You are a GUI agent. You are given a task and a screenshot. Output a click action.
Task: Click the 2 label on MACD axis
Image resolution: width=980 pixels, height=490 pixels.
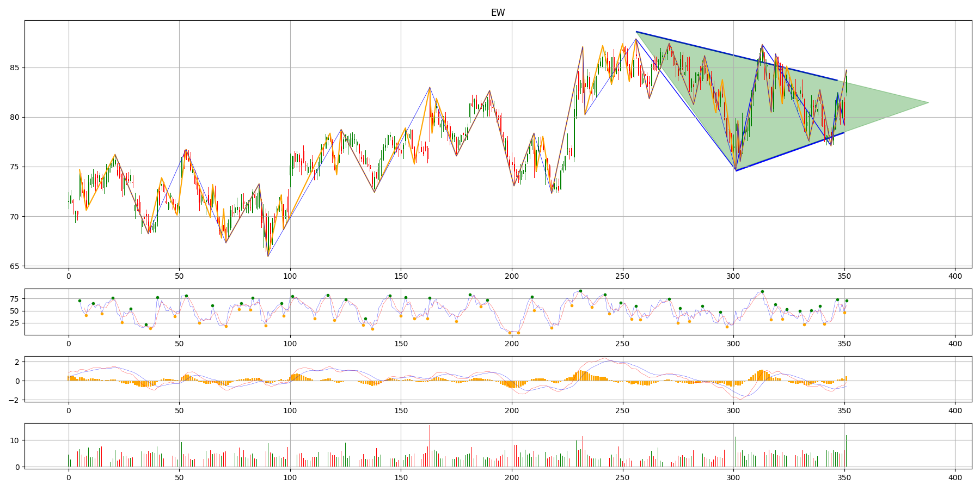pos(17,362)
